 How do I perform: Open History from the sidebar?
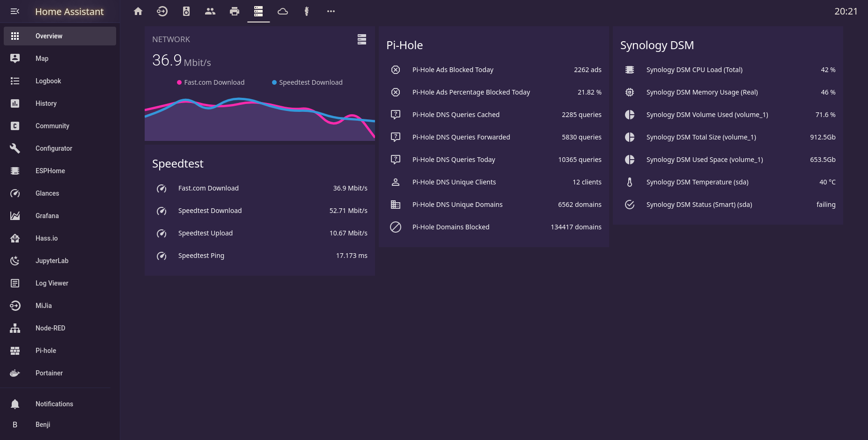(60, 103)
